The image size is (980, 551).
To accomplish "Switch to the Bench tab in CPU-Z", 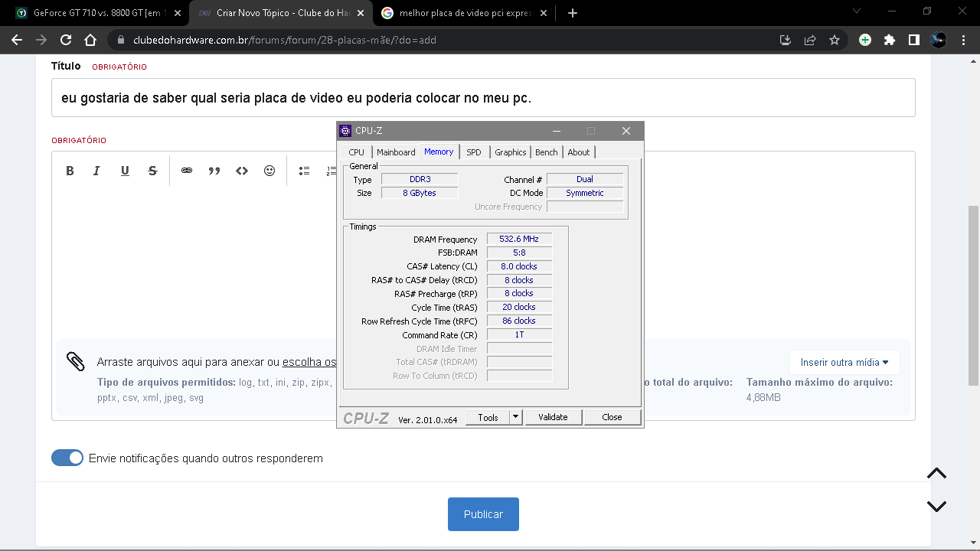I will (x=547, y=152).
